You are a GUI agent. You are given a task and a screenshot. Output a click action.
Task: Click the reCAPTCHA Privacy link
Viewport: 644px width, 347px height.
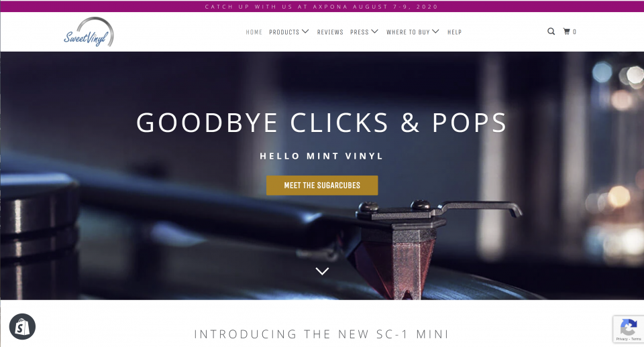(x=621, y=339)
